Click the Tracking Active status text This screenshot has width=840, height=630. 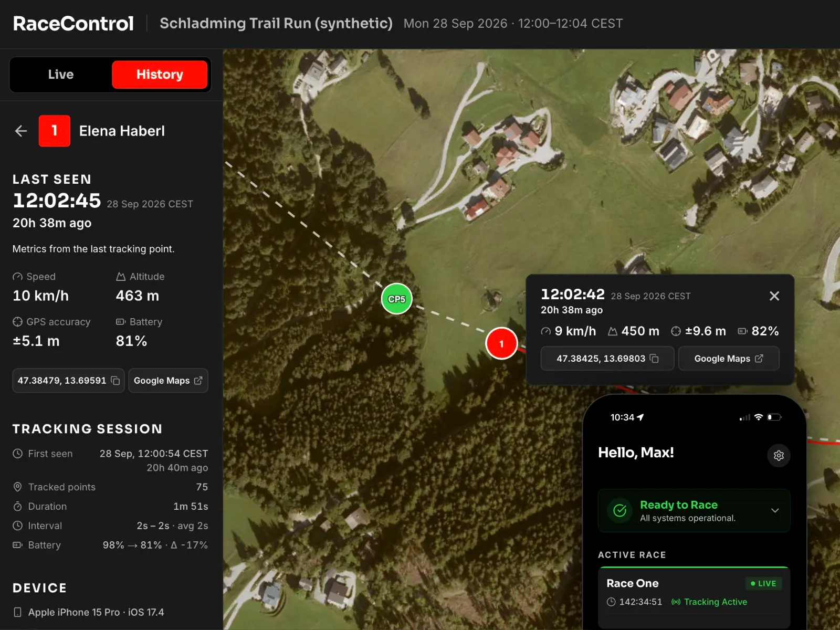(715, 602)
